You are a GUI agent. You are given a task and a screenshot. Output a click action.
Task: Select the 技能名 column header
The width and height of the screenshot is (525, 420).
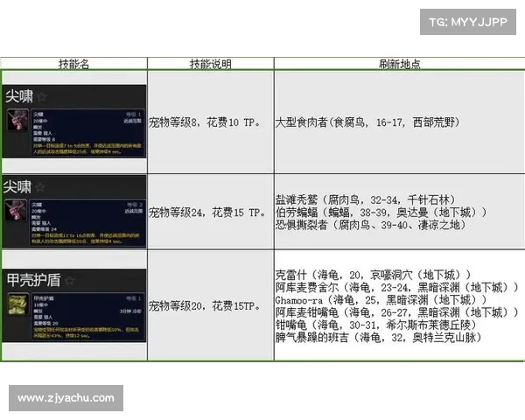tap(73, 64)
